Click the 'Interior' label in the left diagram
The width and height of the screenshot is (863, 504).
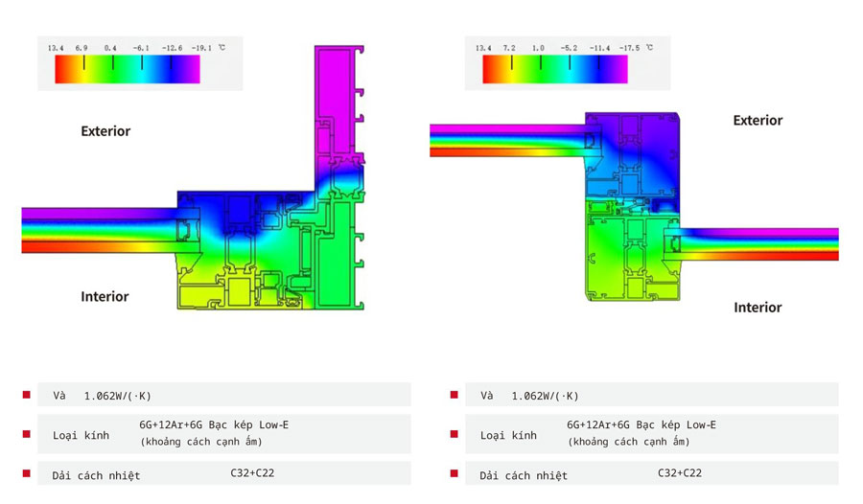click(x=105, y=297)
